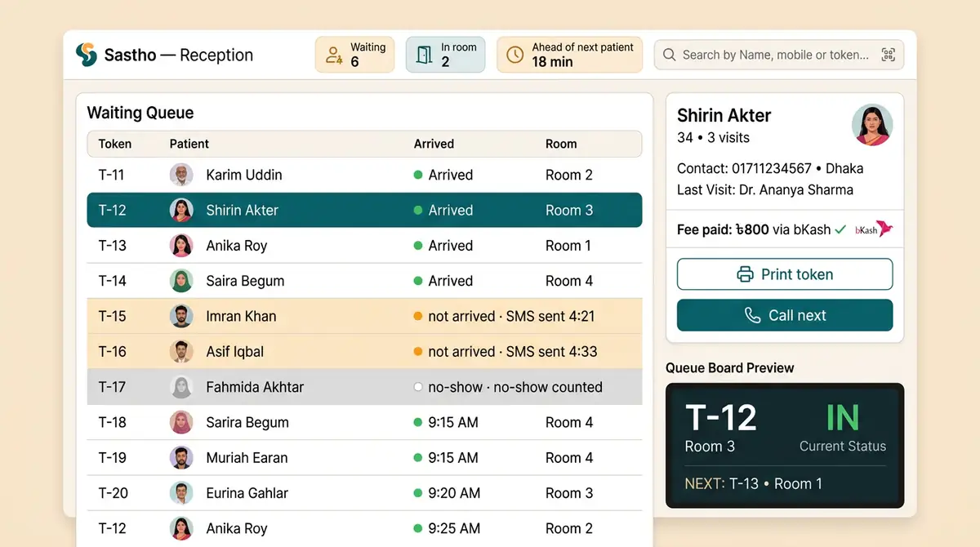980x547 pixels.
Task: Click Shirin Akter's profile photo in details
Action: 872,125
